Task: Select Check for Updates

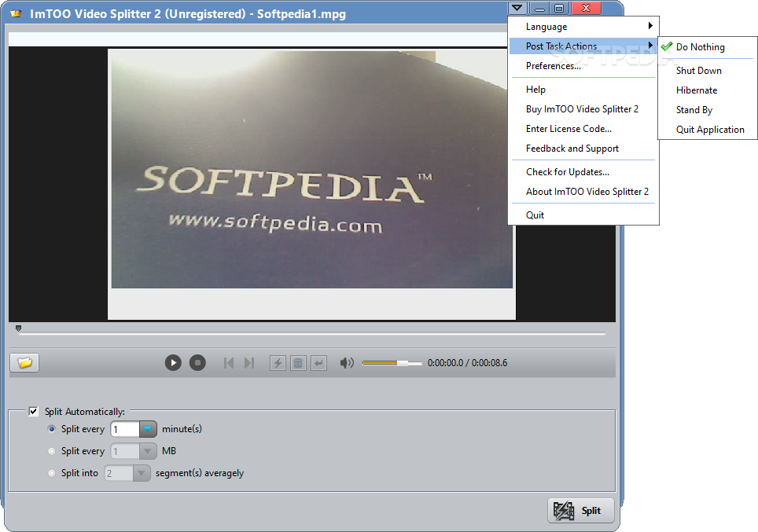Action: tap(583, 172)
